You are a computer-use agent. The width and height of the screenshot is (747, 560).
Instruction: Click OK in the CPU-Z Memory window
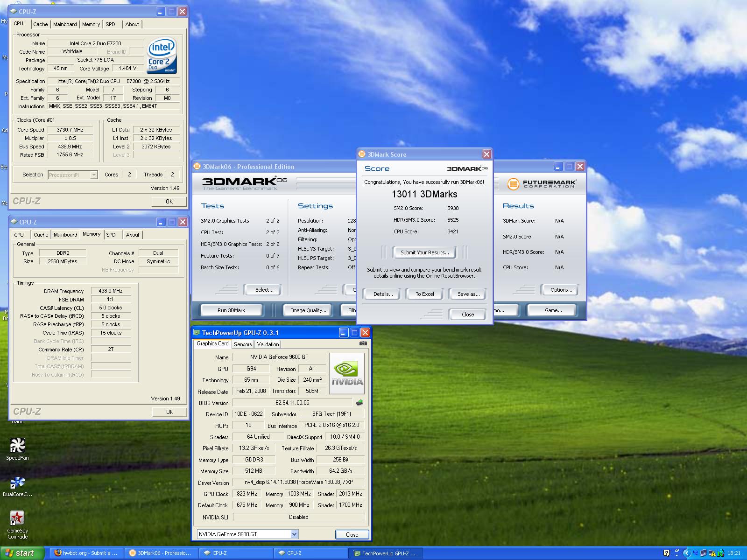(x=169, y=412)
